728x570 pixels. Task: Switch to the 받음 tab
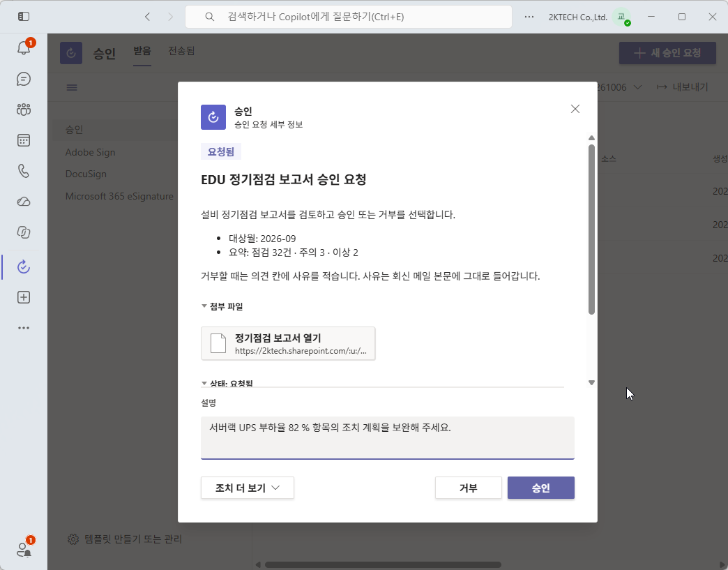click(142, 51)
